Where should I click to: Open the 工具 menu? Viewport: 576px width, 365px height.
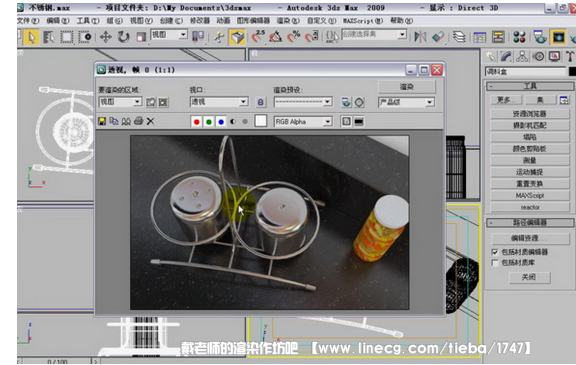click(x=88, y=21)
